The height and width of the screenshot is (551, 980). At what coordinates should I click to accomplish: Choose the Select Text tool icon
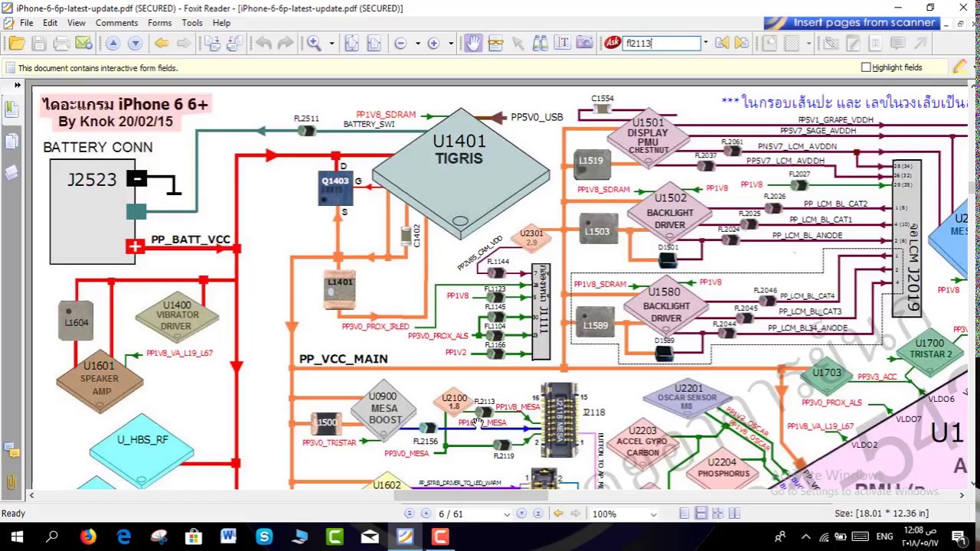[x=562, y=44]
